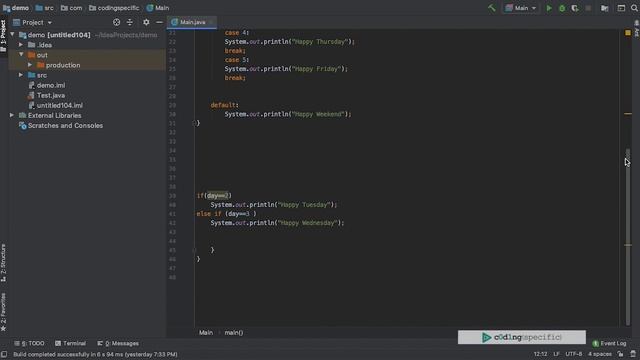Toggle tool window buttons in bottom-left corner
Viewport: 640px width, 360px height.
click(x=4, y=354)
